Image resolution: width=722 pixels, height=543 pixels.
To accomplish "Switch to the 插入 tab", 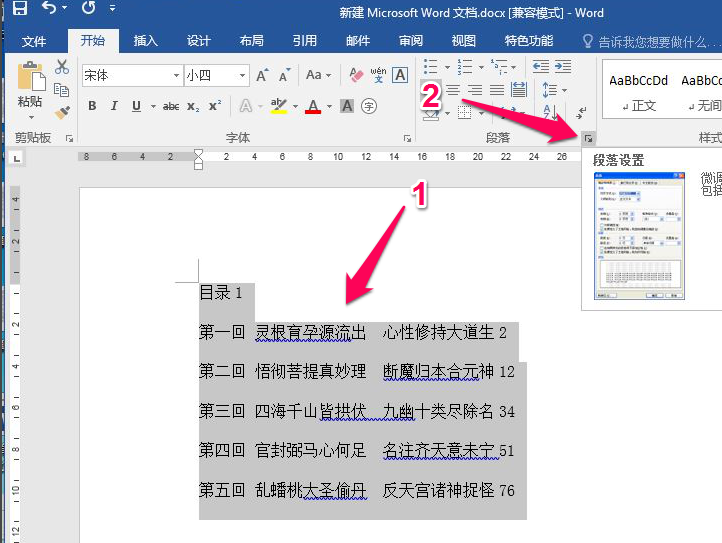I will (146, 41).
